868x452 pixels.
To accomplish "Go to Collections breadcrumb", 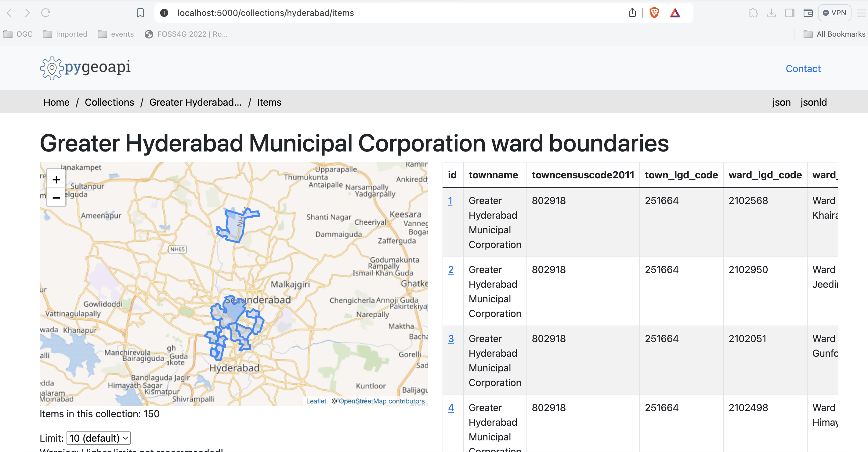I will point(109,102).
